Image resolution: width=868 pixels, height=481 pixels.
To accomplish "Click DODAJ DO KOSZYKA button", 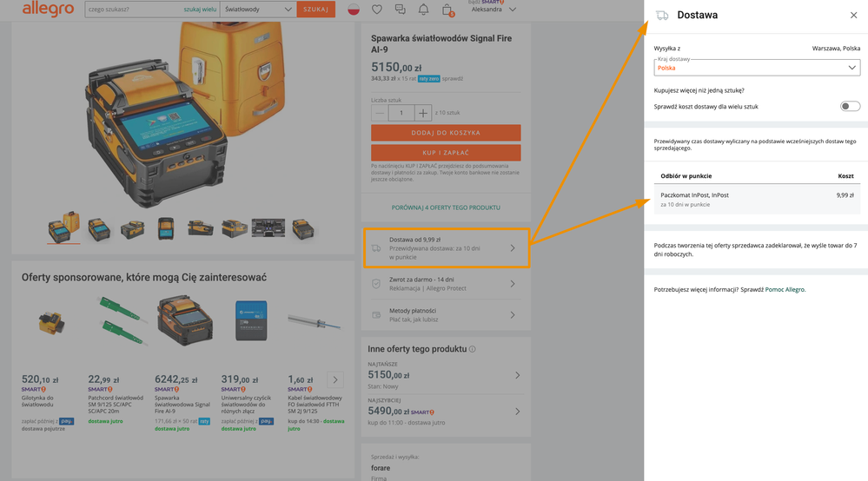I will click(x=446, y=133).
